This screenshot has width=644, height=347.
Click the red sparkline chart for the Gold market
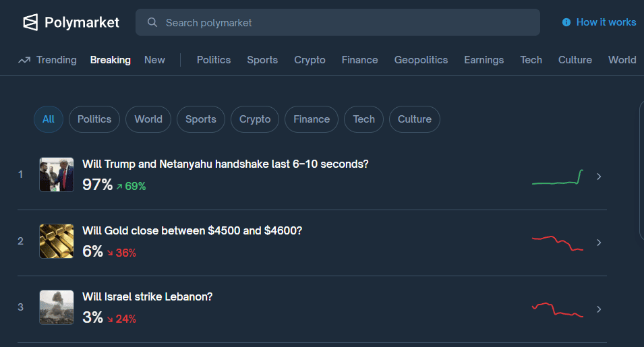click(558, 243)
